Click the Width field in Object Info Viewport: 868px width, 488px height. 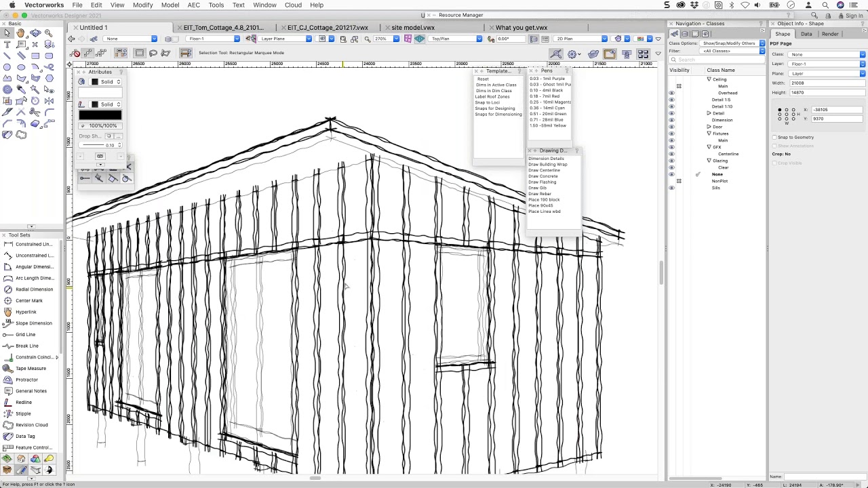tap(827, 83)
